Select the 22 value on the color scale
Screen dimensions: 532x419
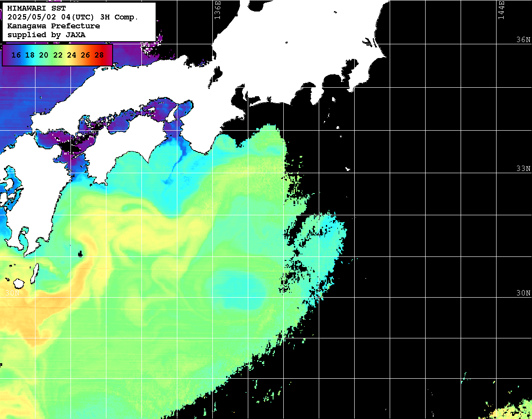58,55
